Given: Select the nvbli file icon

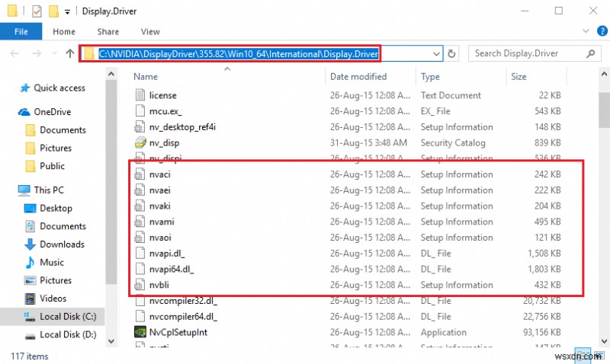Looking at the screenshot, I should point(140,285).
